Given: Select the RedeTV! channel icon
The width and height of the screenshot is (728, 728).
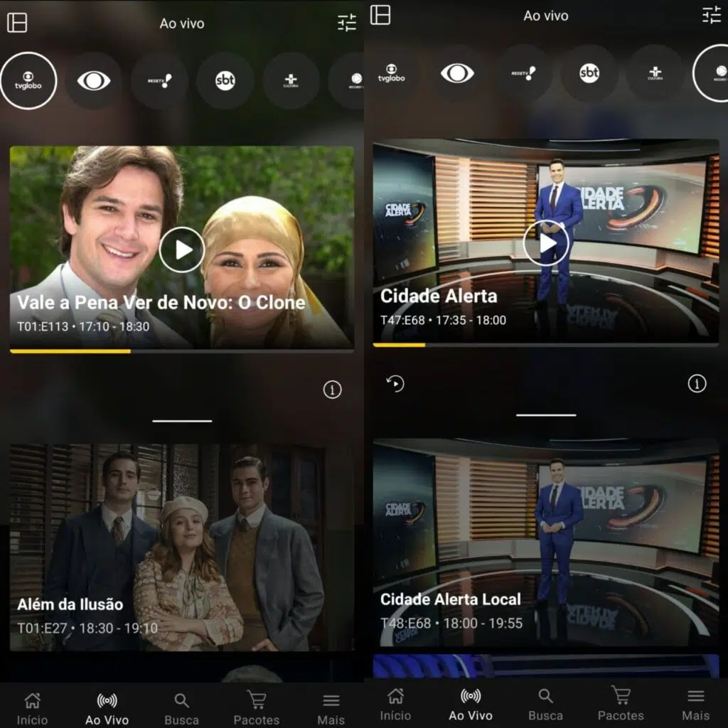Looking at the screenshot, I should pyautogui.click(x=160, y=81).
